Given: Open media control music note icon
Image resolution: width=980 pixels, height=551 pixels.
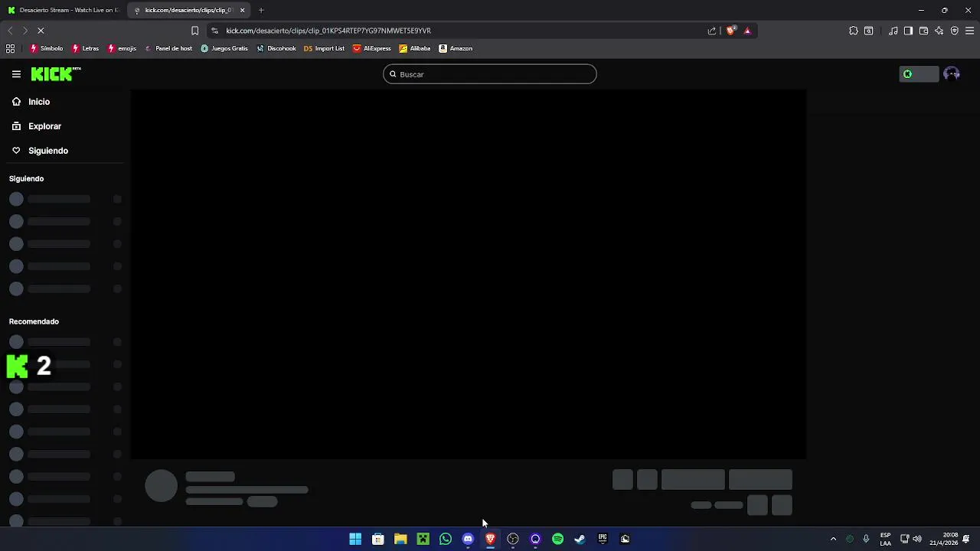Looking at the screenshot, I should tap(893, 31).
